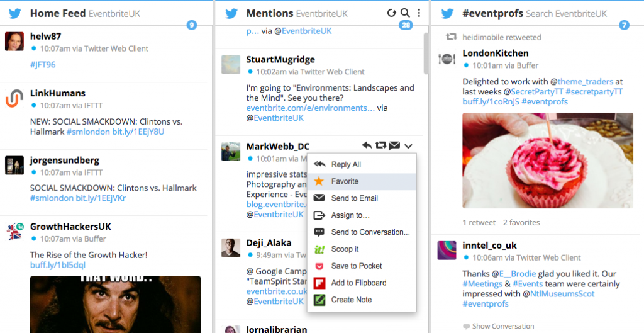Click the Twitter bird icon in Mentions header

click(x=231, y=14)
